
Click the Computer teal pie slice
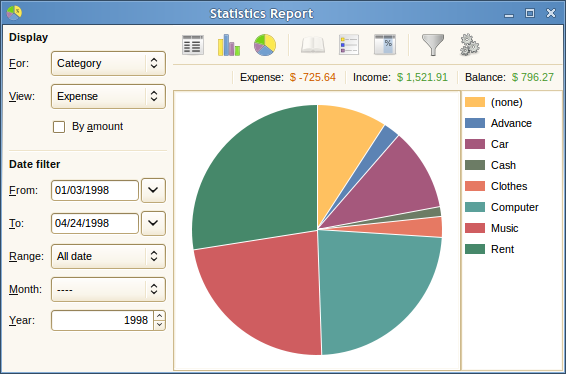click(x=375, y=289)
